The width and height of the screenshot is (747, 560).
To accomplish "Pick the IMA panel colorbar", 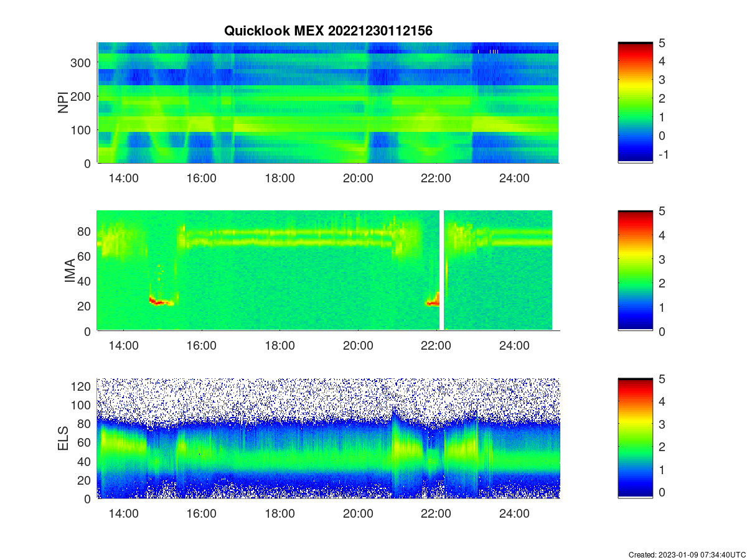I will coord(636,271).
